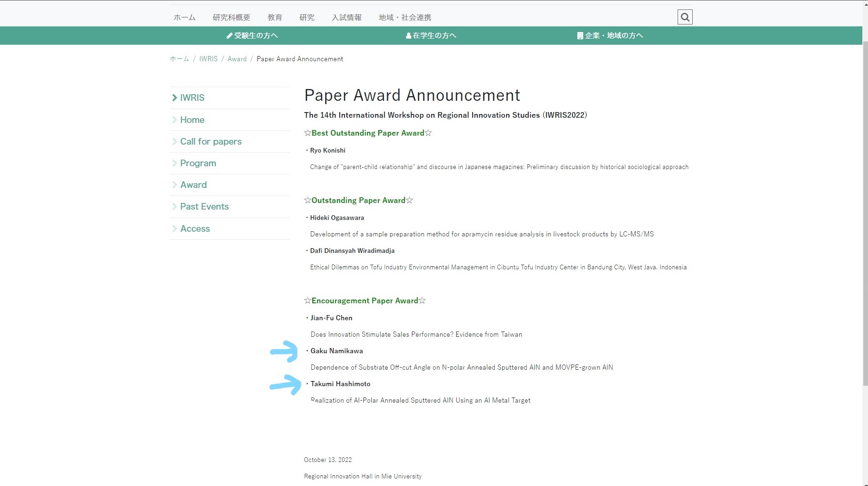The height and width of the screenshot is (486, 868).
Task: Open the Award sidebar link
Action: pos(193,185)
